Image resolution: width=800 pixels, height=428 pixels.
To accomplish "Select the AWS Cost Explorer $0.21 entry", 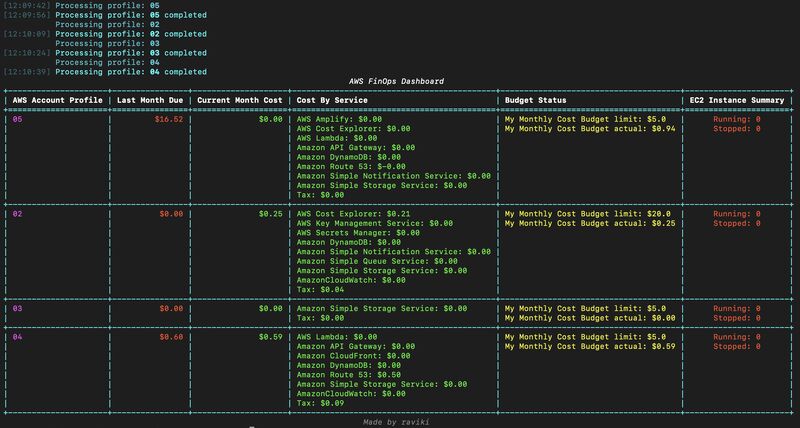I will point(355,213).
